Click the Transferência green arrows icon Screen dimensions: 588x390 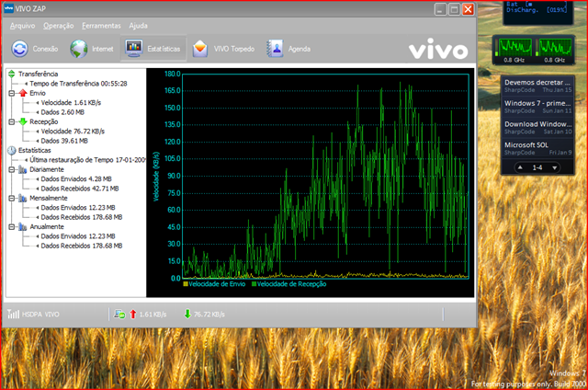(12, 74)
